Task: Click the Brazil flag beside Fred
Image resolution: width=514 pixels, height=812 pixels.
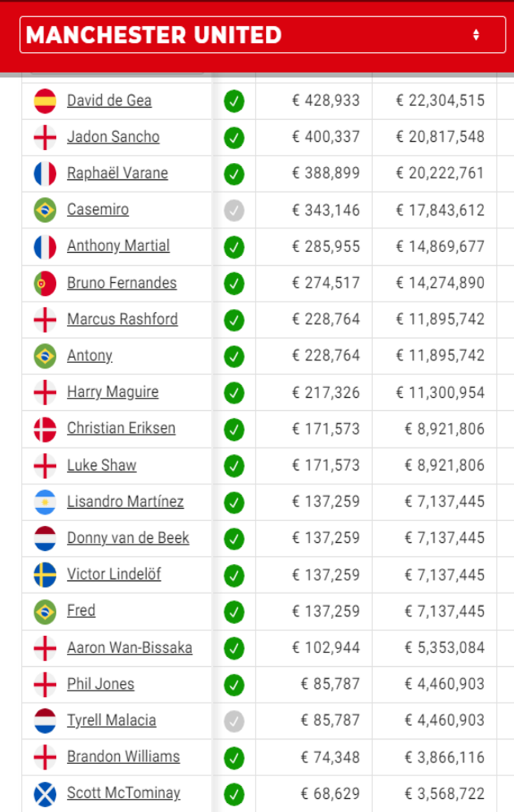Action: [x=45, y=611]
